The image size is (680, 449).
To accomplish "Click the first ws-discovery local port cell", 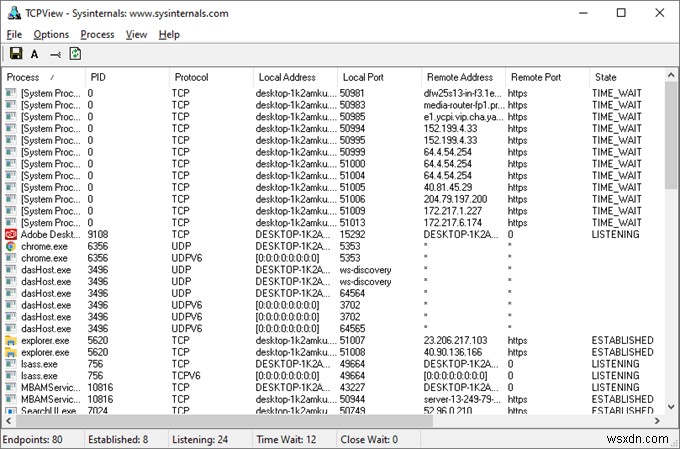I will (365, 270).
